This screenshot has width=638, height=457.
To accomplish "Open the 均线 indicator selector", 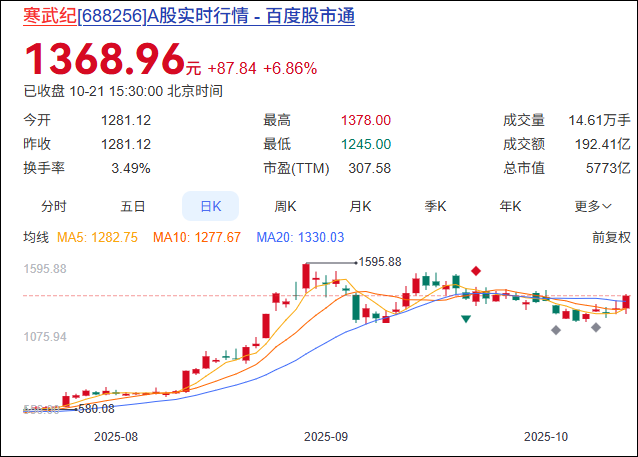I will pos(36,237).
